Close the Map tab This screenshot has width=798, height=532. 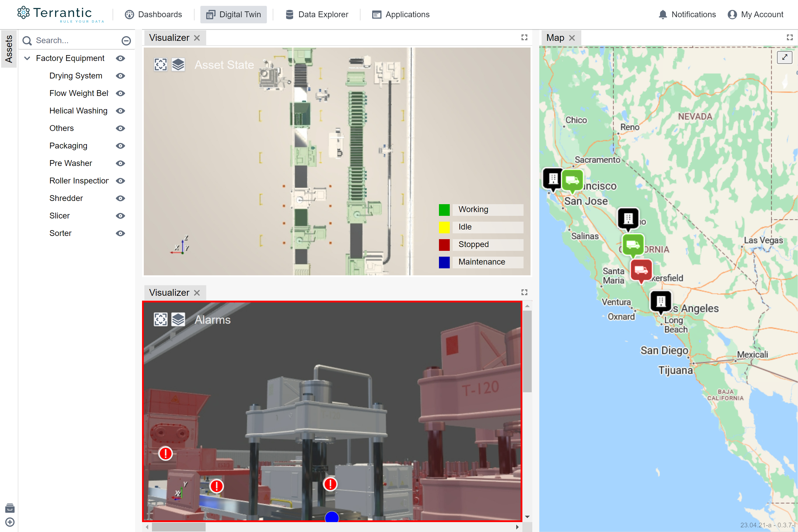(x=572, y=38)
